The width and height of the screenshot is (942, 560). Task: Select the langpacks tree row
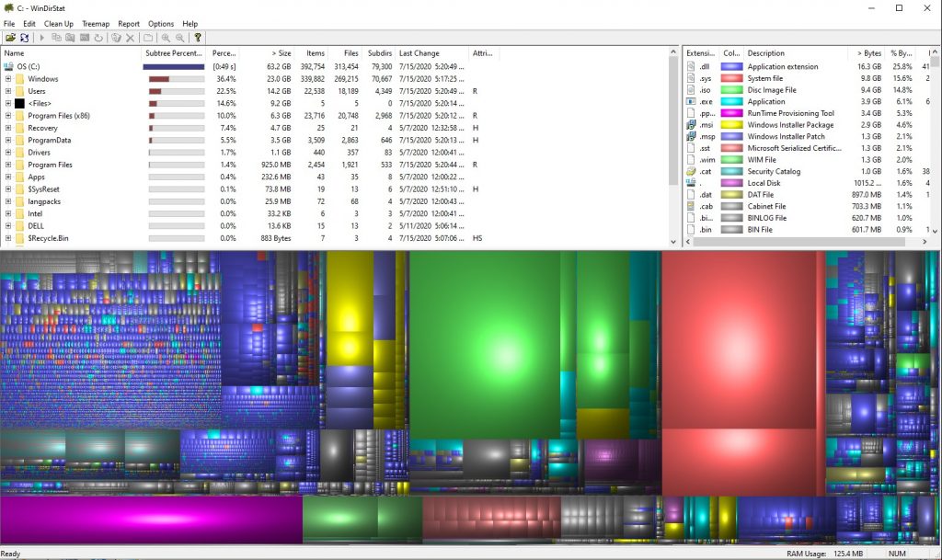tap(249, 201)
